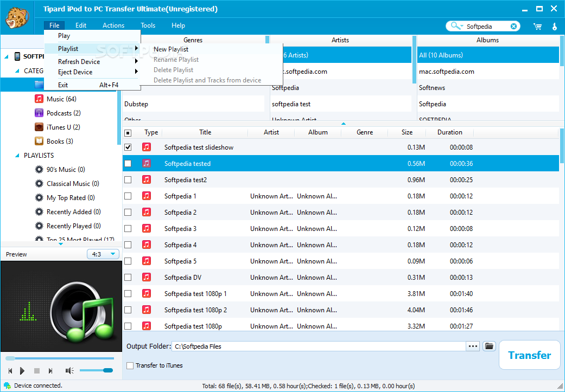Open the Actions menu
This screenshot has height=392, width=565.
pyautogui.click(x=113, y=25)
